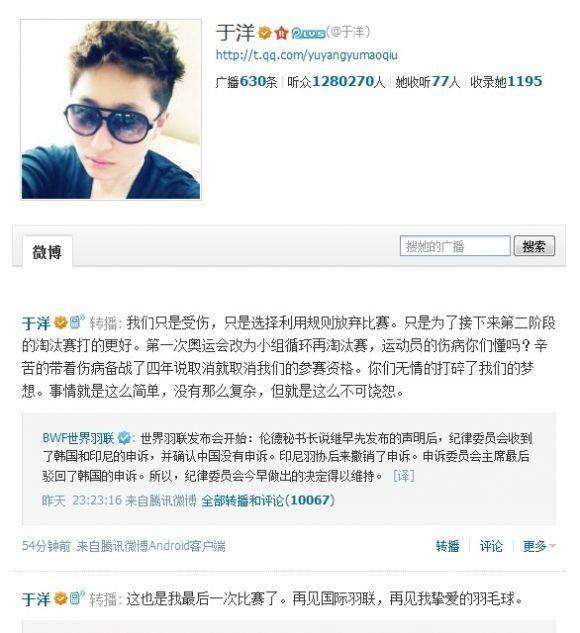Click the LV level badge in header
The image size is (580, 633).
(308, 33)
